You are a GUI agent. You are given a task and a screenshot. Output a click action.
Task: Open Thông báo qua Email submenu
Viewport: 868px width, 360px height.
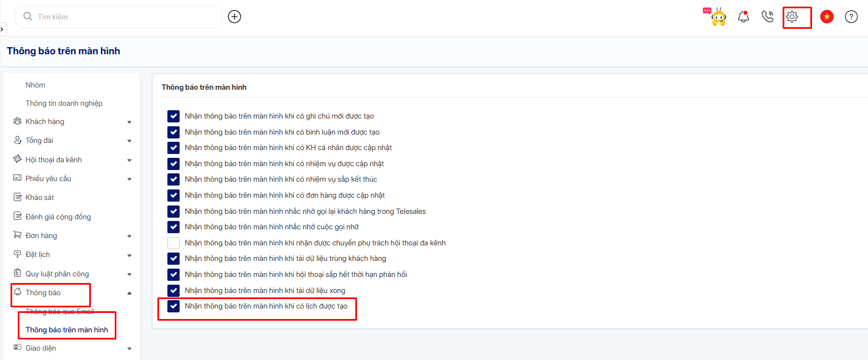59,312
